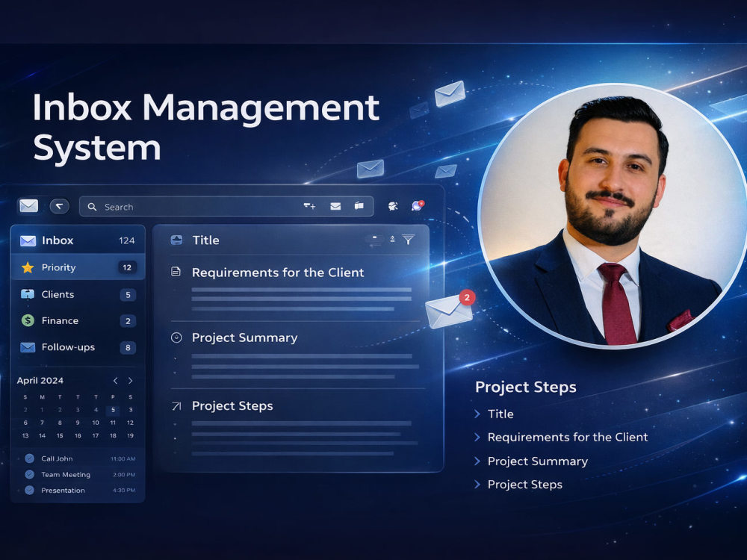Screen dimensions: 747x560
Task: Select day 19 in the calendar
Action: click(x=130, y=435)
